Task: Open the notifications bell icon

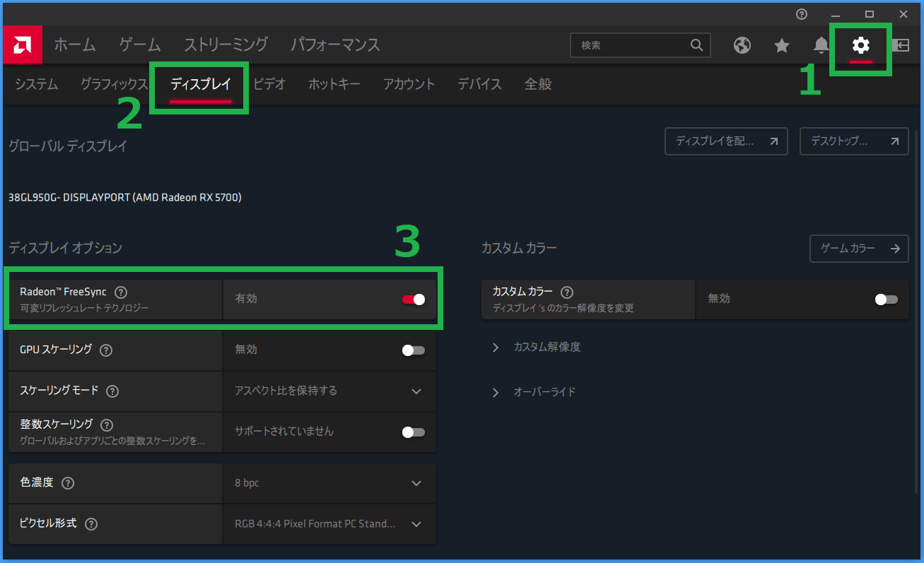Action: click(821, 45)
